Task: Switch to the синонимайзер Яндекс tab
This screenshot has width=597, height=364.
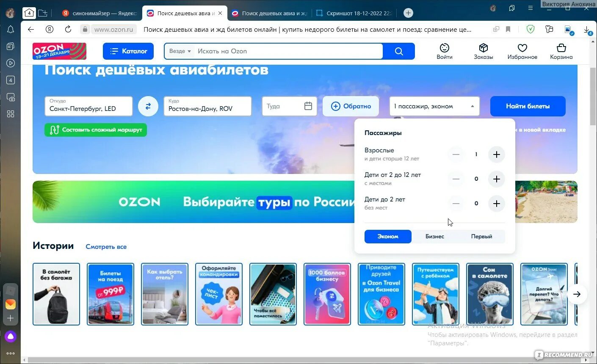Action: coord(99,13)
